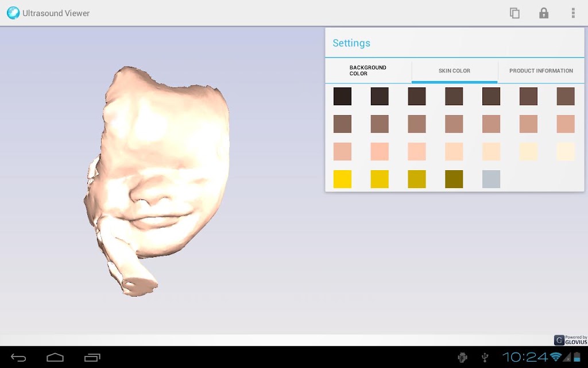Pick the golden yellow second bottom-row swatch

pos(380,179)
